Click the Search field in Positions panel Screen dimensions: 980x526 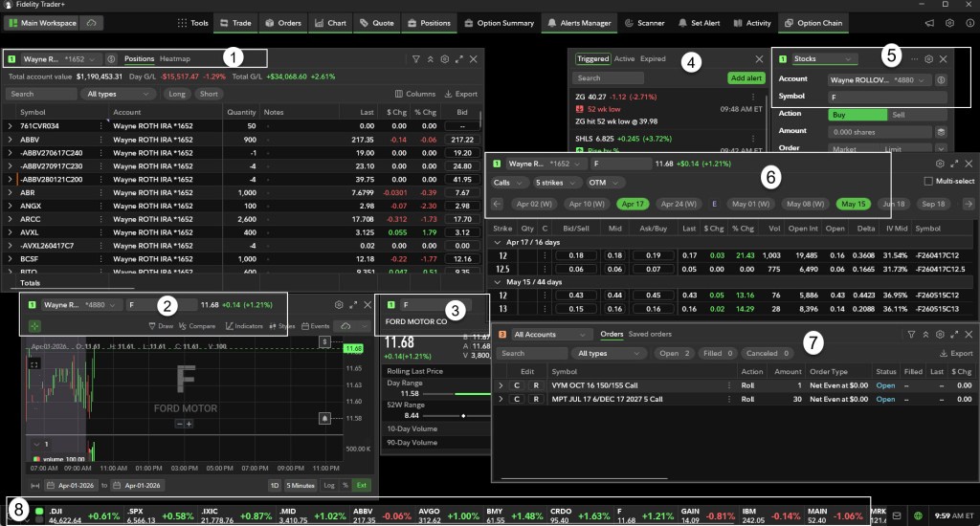click(40, 94)
